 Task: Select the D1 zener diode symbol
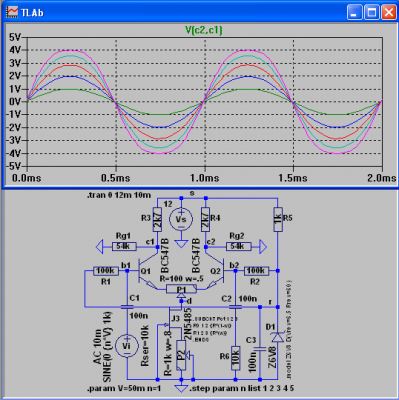point(277,337)
